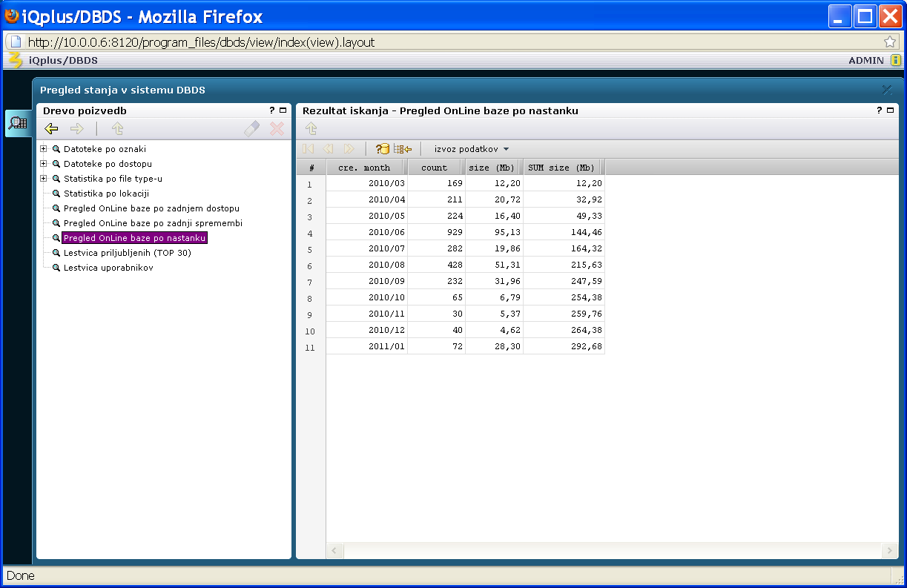Click SUM size cell 215,63
The height and width of the screenshot is (588, 907).
click(564, 265)
